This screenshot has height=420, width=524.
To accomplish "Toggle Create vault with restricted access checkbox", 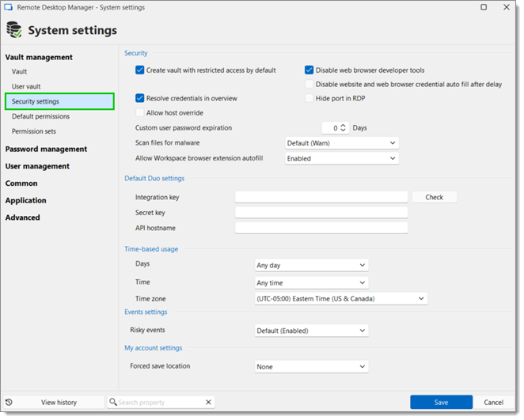I will tap(139, 70).
